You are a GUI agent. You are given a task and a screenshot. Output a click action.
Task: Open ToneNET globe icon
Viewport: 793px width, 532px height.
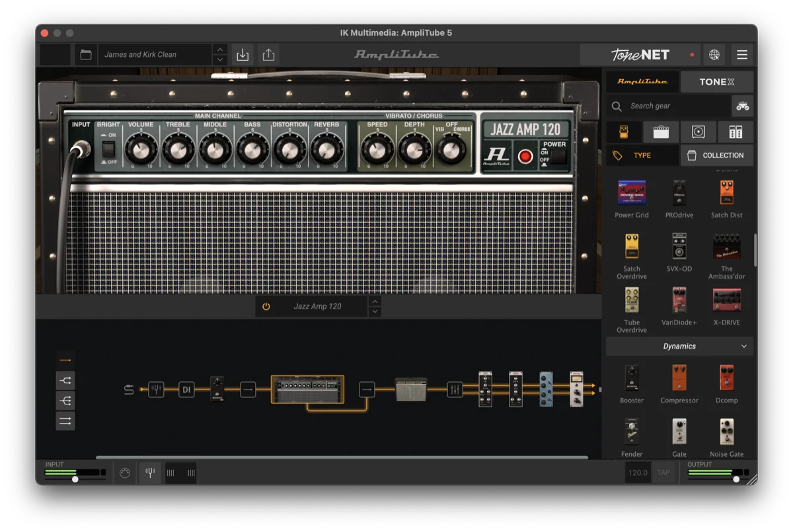714,55
